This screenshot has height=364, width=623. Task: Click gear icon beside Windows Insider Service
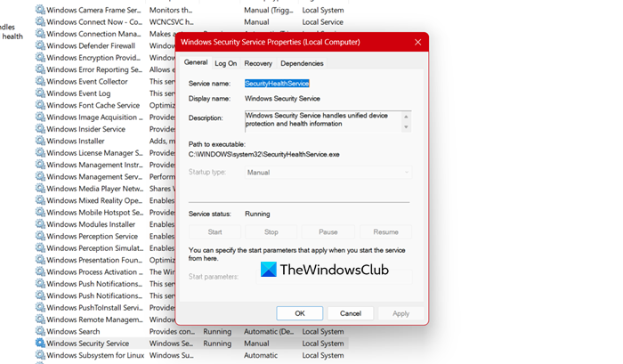point(40,129)
